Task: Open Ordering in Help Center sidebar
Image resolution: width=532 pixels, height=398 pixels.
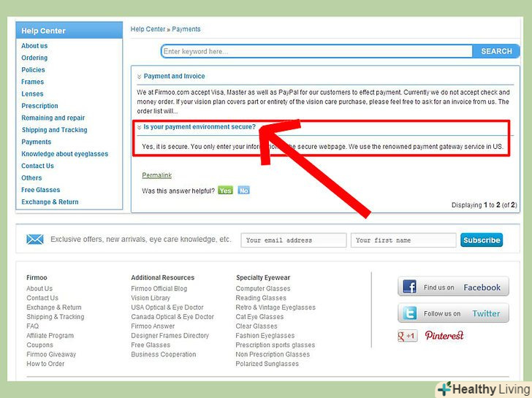Action: (x=34, y=58)
